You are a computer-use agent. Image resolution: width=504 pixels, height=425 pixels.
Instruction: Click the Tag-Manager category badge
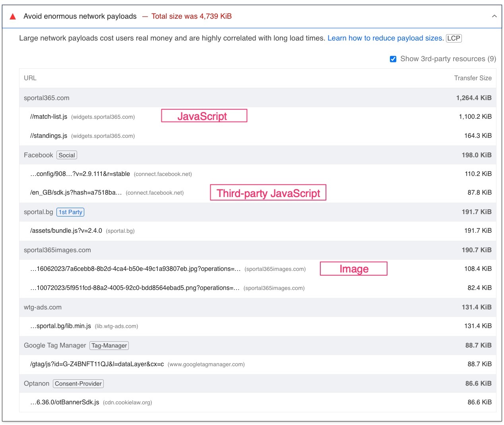pyautogui.click(x=109, y=346)
